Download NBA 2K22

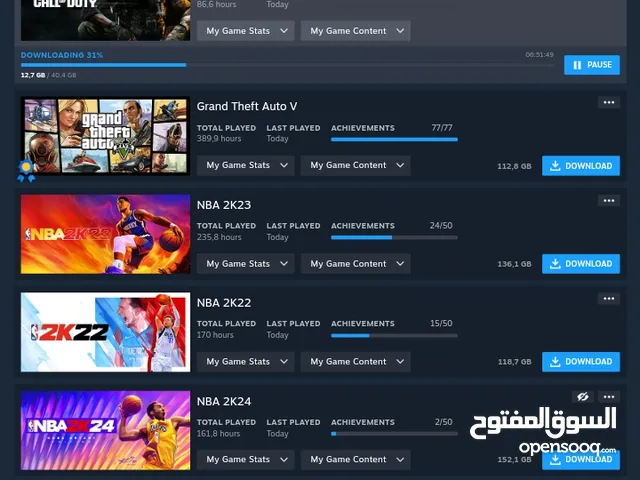pos(581,362)
